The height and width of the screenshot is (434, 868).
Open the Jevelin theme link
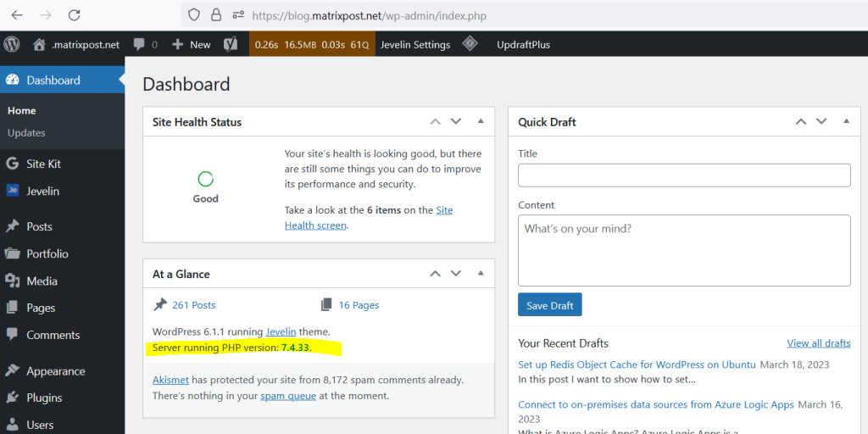point(281,332)
